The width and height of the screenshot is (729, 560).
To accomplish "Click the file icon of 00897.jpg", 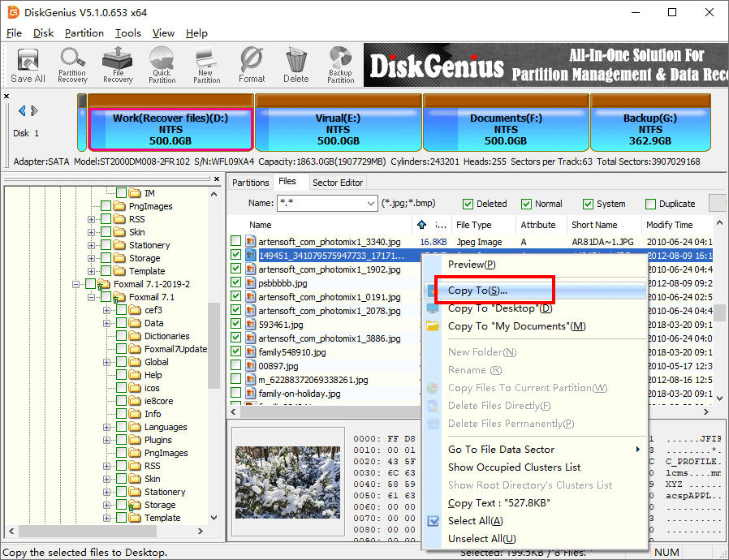I will [251, 366].
